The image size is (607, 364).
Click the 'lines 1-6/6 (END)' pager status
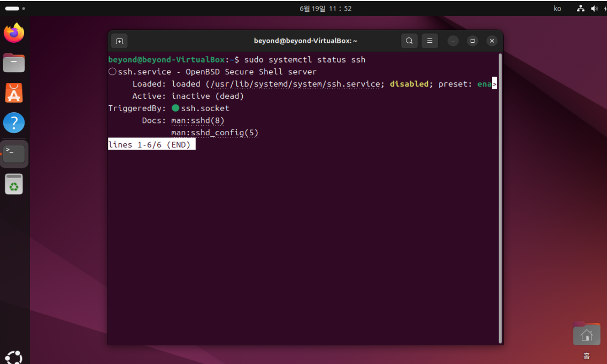(152, 145)
